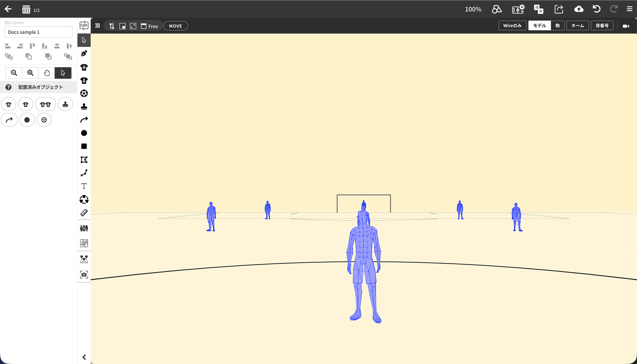Toggle 背番号 jersey numbers
The image size is (637, 364).
coord(602,26)
